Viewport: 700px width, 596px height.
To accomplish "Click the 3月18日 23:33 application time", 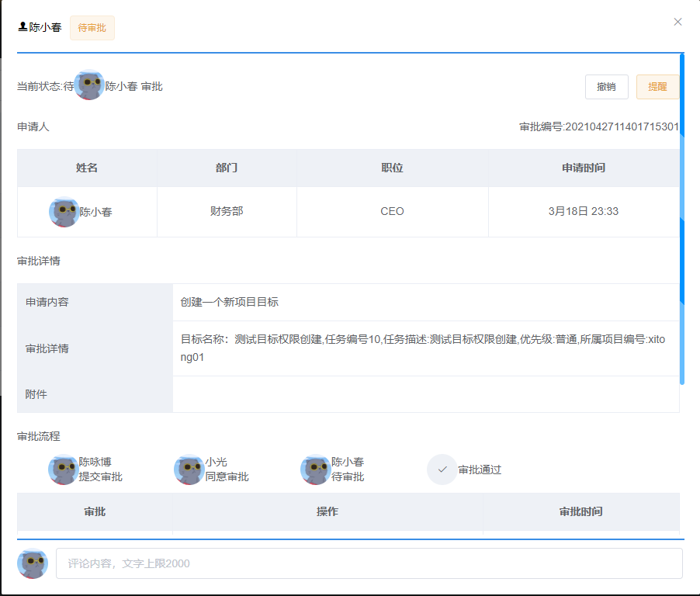I will 584,211.
